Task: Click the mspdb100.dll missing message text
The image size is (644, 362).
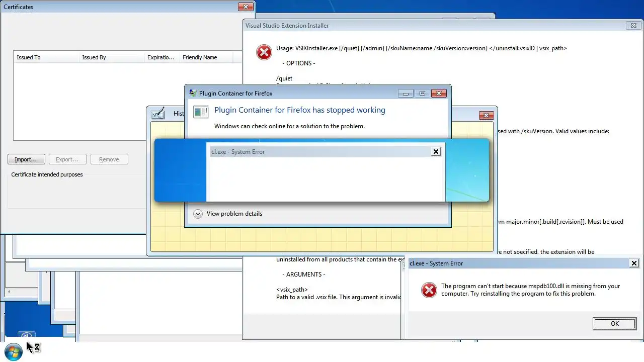Action: pyautogui.click(x=530, y=290)
